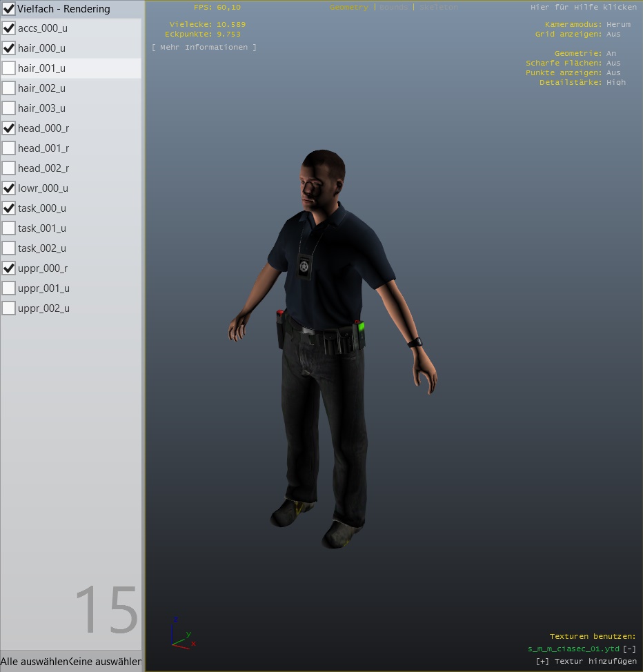Screen dimensions: 643x672
Task: Disable the accs_000_u component checkbox
Action: (9, 28)
